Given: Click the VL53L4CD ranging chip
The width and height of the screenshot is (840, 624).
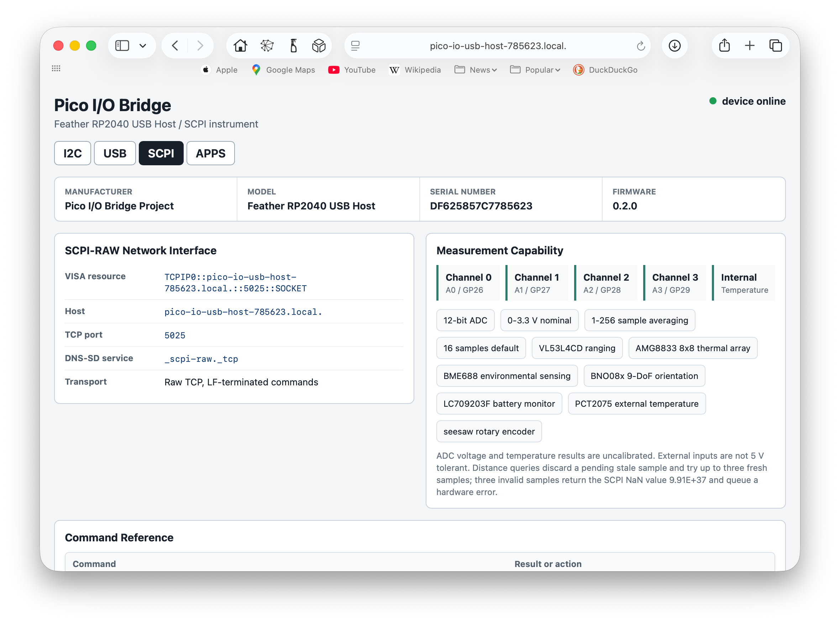Looking at the screenshot, I should point(577,348).
